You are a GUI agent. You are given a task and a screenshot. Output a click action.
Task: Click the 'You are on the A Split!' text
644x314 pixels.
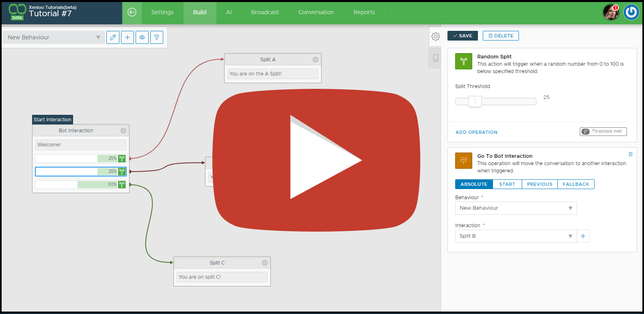255,74
